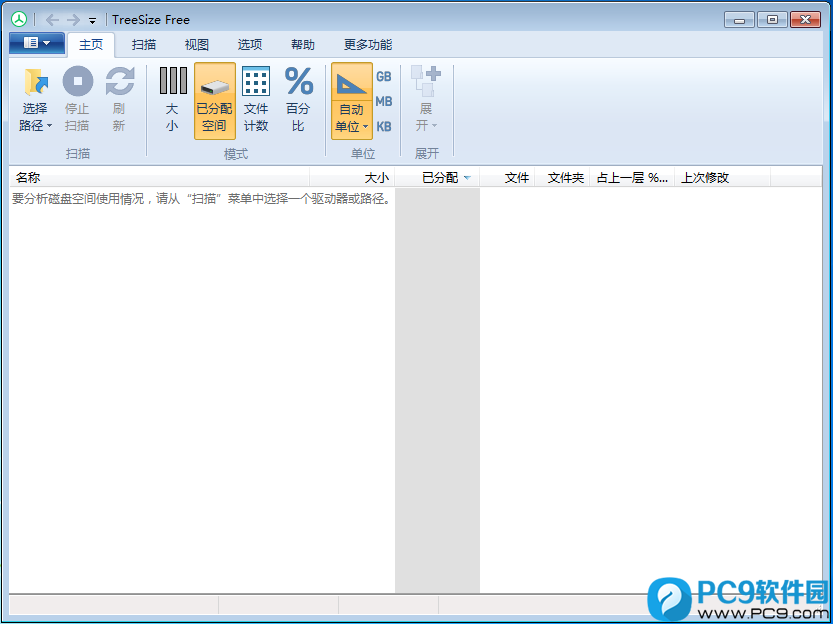
Task: Click the 停止扫描 stop icon
Action: click(78, 81)
